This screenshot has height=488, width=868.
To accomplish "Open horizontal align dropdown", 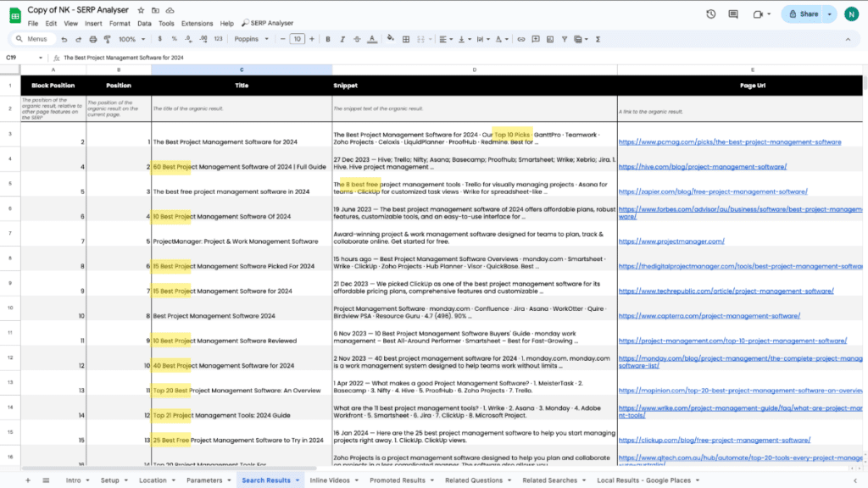I will 446,39.
